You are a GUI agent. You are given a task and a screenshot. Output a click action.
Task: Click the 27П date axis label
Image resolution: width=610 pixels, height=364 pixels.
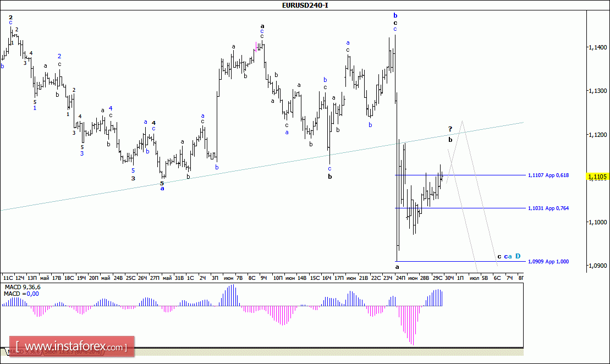(x=155, y=278)
